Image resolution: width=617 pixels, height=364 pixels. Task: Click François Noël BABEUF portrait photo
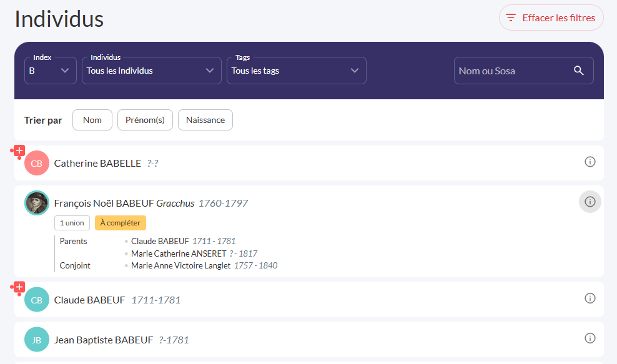click(37, 203)
